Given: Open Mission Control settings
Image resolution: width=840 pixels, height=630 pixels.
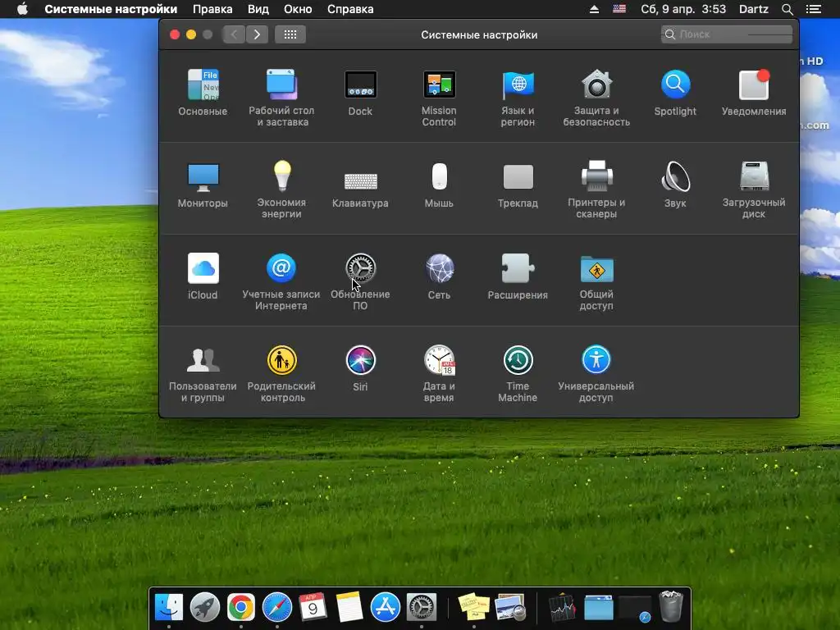Looking at the screenshot, I should pyautogui.click(x=439, y=98).
